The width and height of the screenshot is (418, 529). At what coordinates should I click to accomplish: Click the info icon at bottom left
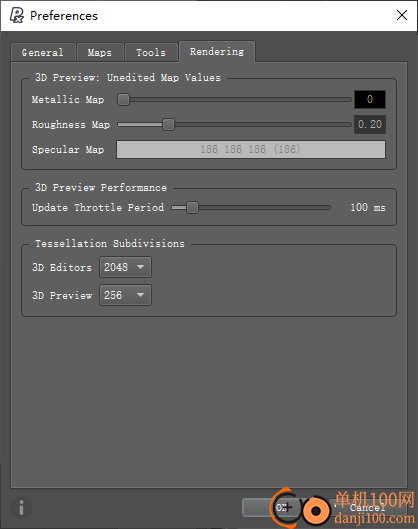click(x=21, y=507)
